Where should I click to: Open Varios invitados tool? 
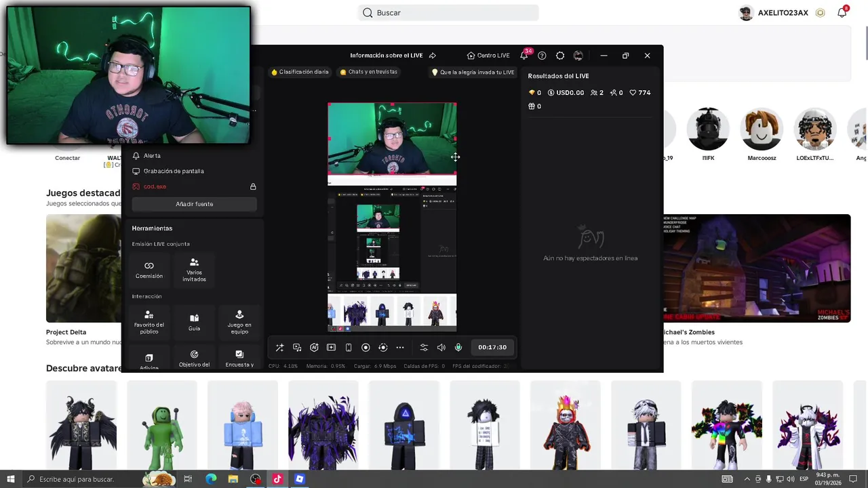[x=194, y=270]
